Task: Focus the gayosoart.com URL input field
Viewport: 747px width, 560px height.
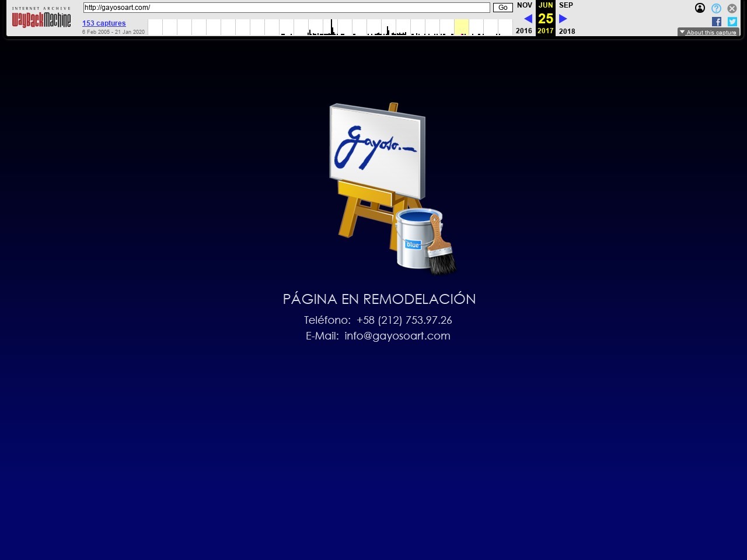Action: pos(286,8)
